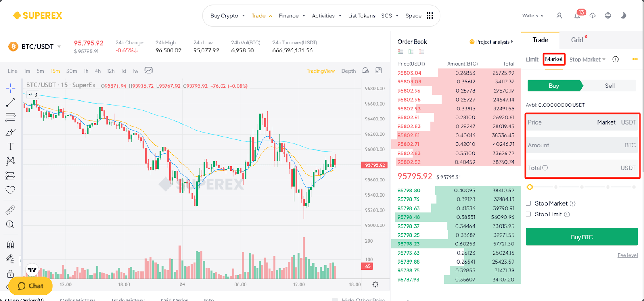Switch to Buy side

click(x=554, y=86)
